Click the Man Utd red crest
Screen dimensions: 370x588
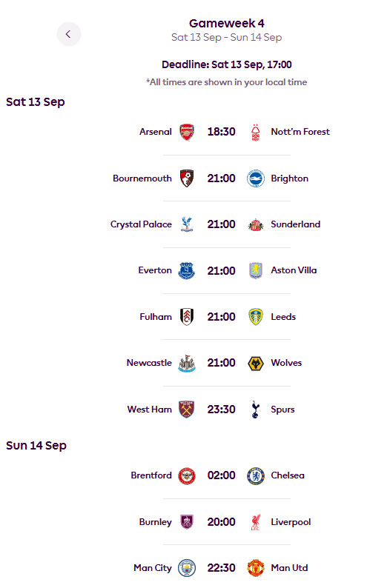click(255, 568)
